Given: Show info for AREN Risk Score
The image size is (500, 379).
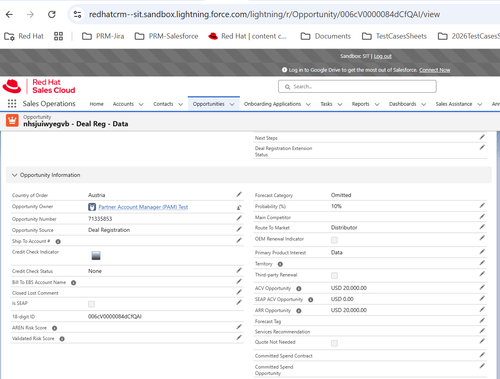Looking at the screenshot, I should click(55, 328).
